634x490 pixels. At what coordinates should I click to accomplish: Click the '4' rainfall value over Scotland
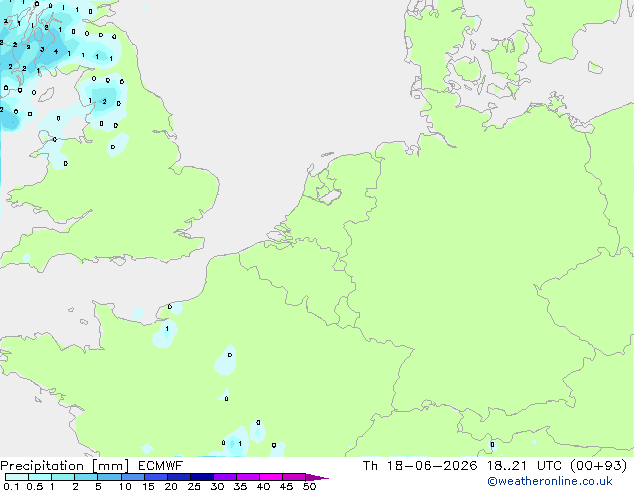point(56,51)
